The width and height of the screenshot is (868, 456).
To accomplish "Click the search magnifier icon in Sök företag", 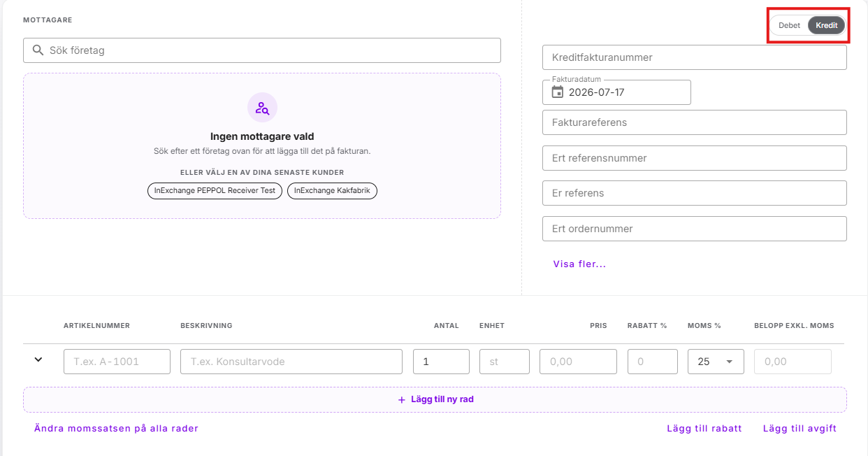I will [x=38, y=50].
